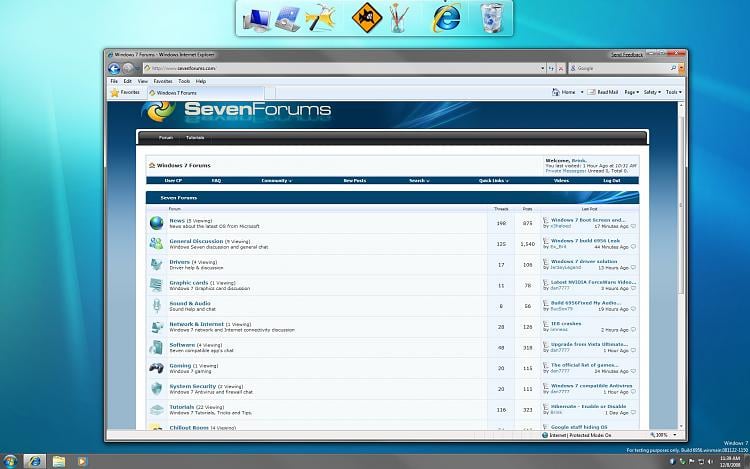Go to last post in Drivers row
750x469 pixels.
pyautogui.click(x=633, y=268)
